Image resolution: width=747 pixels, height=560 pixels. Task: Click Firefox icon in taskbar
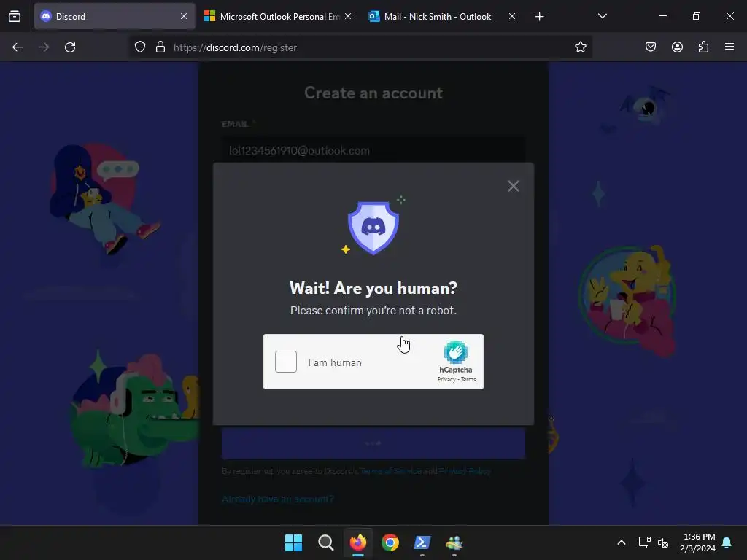tap(358, 542)
